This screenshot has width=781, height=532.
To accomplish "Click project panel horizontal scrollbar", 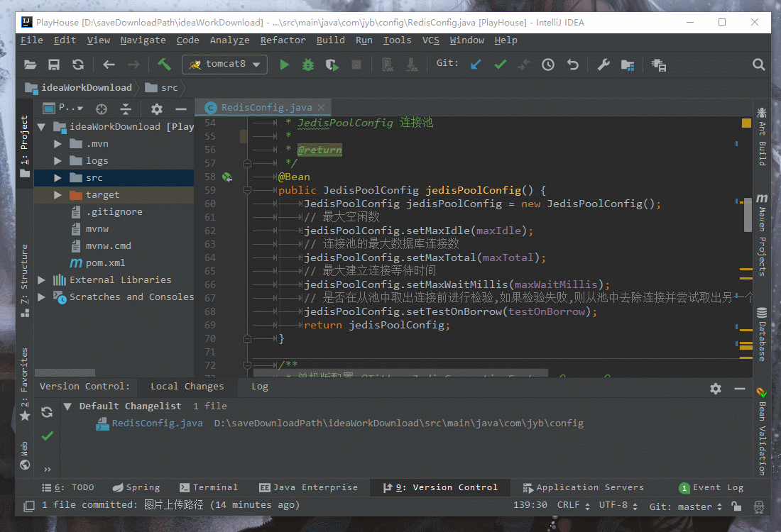I will [65, 372].
